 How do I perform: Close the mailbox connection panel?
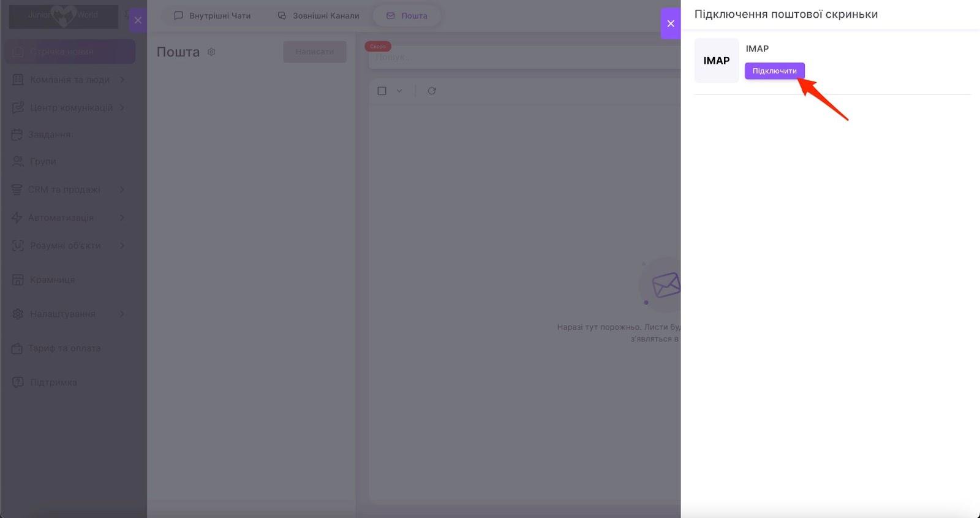click(671, 23)
